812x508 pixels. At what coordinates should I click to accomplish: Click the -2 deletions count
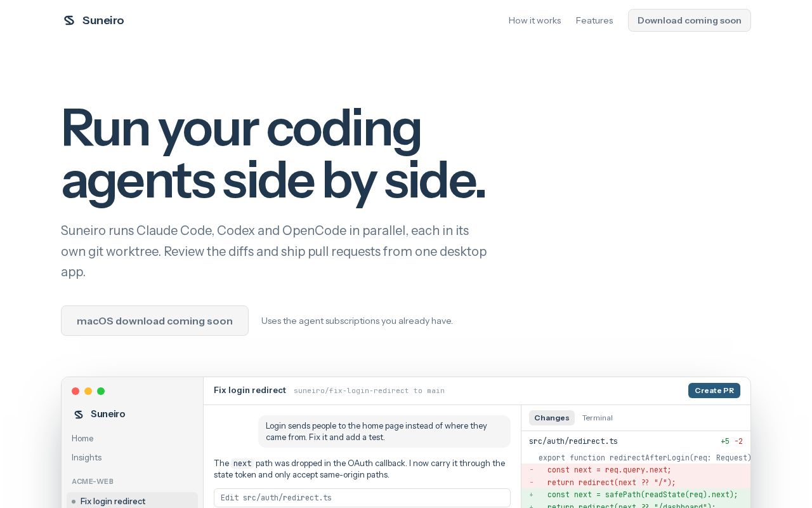click(738, 441)
